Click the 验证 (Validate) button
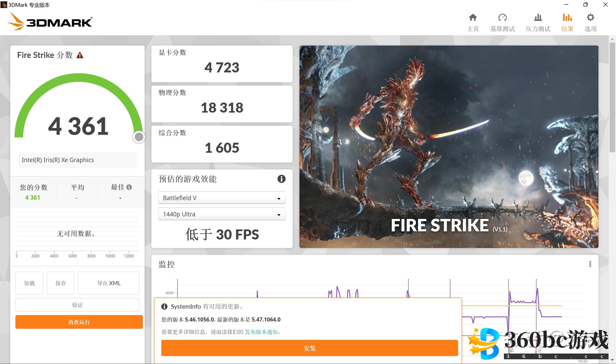 [77, 305]
